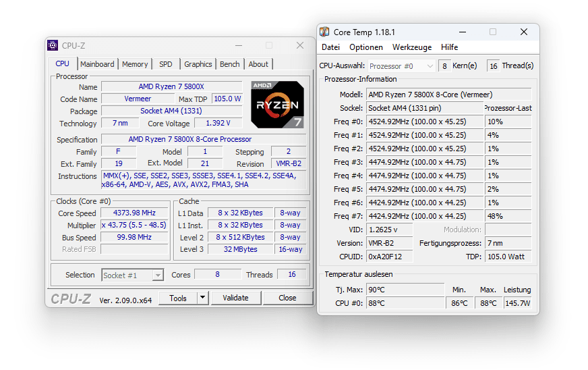Click the Technology value 7 nm in CPU-Z
The image size is (588, 370).
[x=120, y=123]
